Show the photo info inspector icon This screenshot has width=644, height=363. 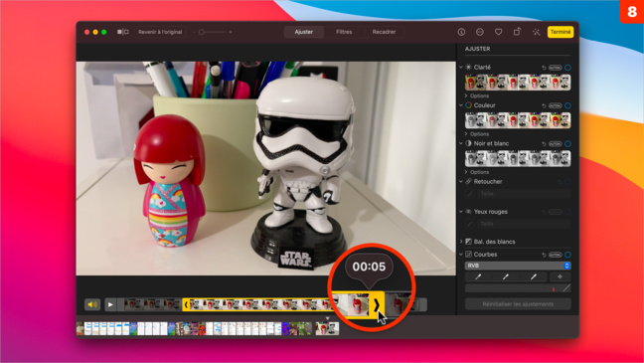click(461, 32)
